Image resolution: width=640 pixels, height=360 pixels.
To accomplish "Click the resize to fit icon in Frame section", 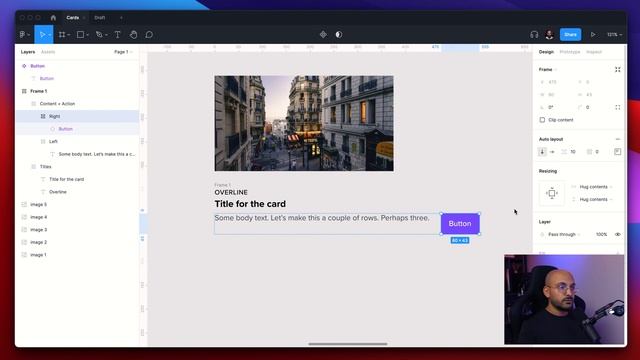I will (x=618, y=69).
